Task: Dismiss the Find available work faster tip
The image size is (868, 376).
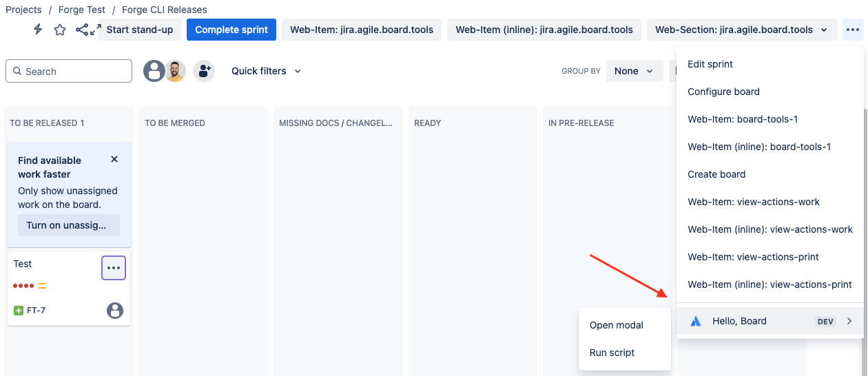Action: coord(114,159)
